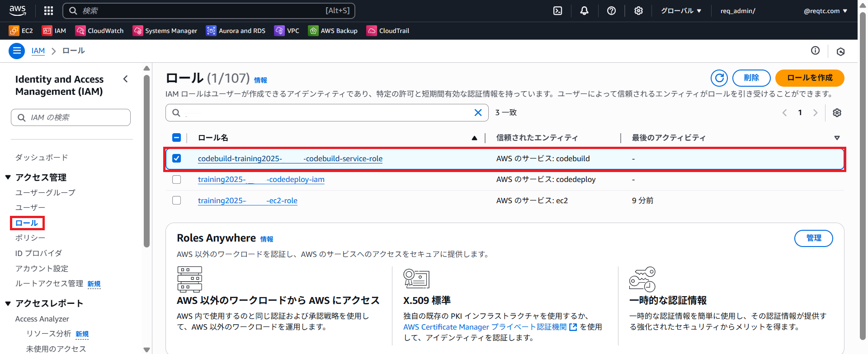Viewport: 868px width, 354px height.
Task: Open 情報 link next to ロール heading
Action: tap(260, 80)
